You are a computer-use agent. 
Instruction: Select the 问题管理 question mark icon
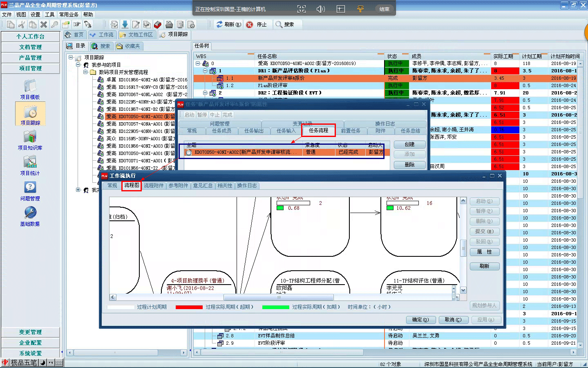point(30,188)
